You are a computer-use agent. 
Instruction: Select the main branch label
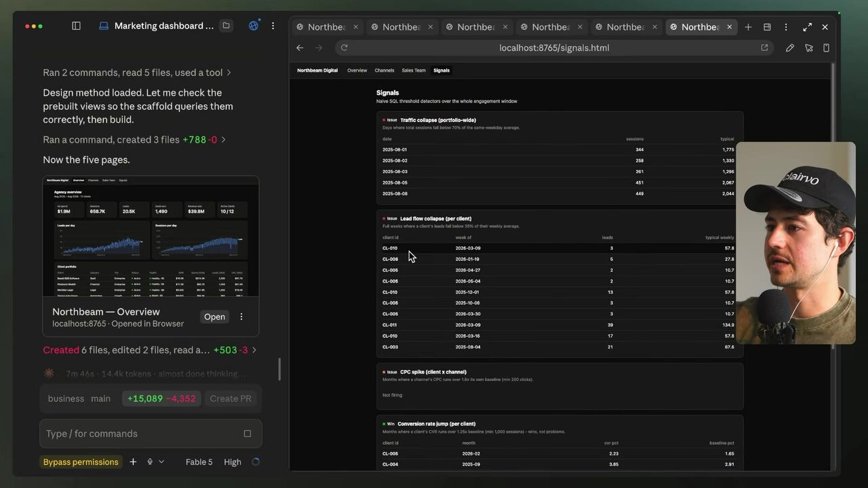pyautogui.click(x=100, y=399)
